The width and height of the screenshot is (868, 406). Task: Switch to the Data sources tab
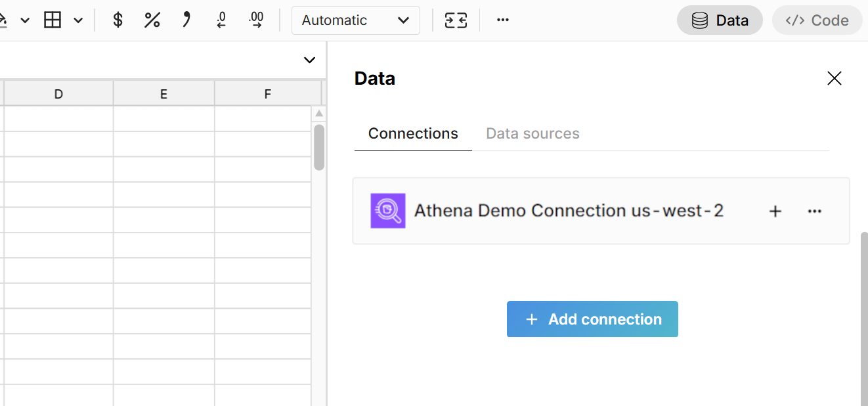532,133
